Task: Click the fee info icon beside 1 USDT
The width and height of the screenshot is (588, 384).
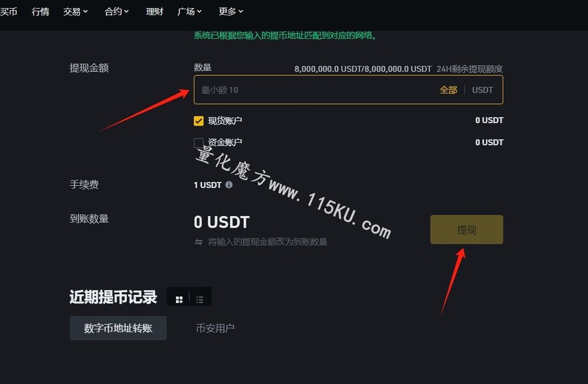Action: click(229, 185)
